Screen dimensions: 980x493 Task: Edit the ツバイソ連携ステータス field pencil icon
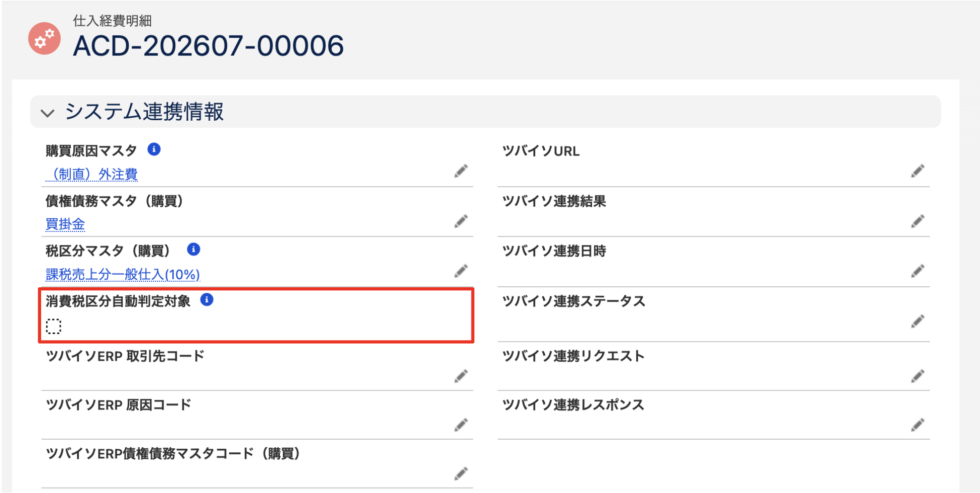tap(918, 321)
